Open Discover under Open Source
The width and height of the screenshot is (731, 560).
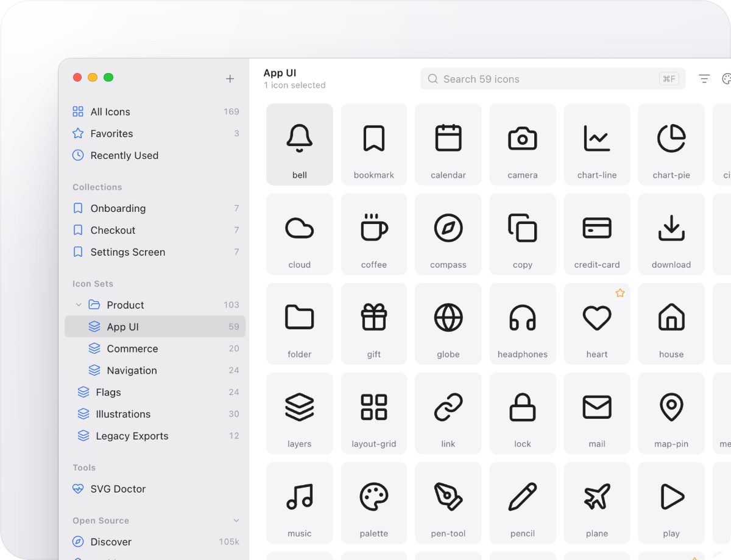155,542
